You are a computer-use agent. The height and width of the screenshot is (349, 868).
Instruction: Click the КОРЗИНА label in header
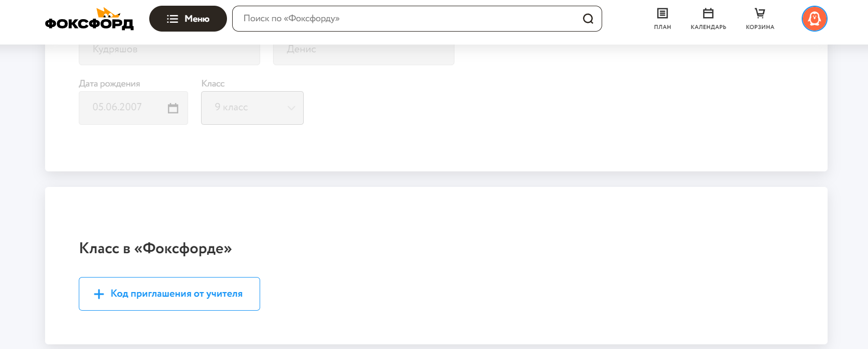(x=760, y=27)
